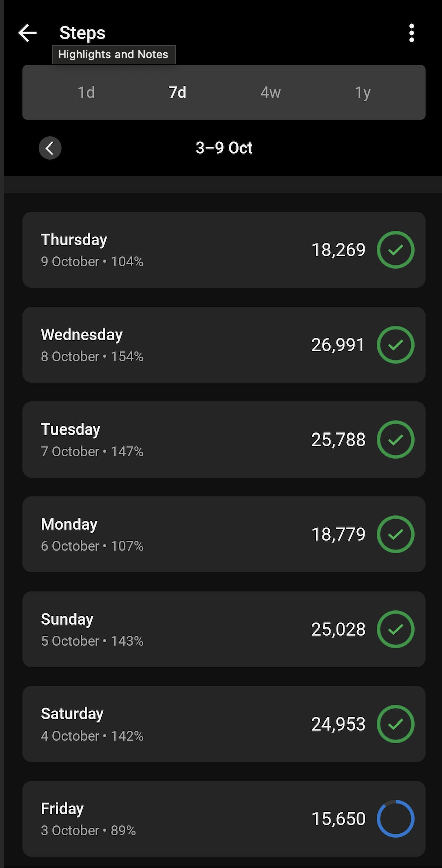The height and width of the screenshot is (868, 442).
Task: Click Monday's green goal checkmark circle
Action: tap(395, 534)
